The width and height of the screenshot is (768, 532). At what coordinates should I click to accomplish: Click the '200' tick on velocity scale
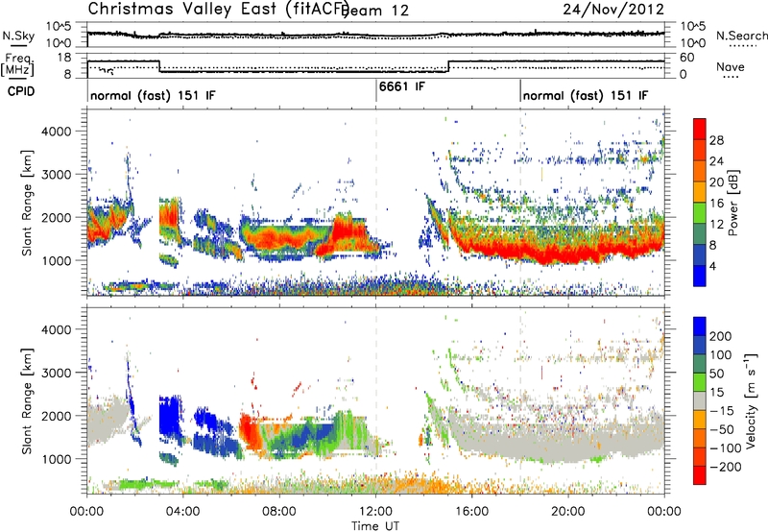tap(720, 336)
